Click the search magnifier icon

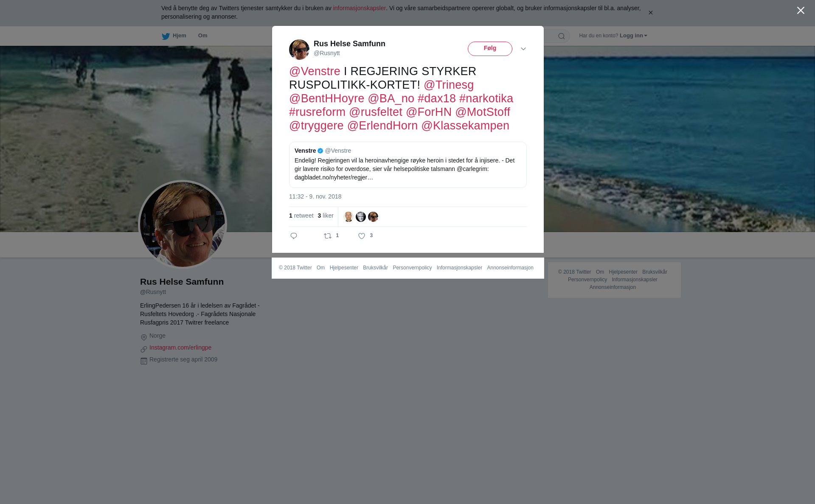[562, 36]
